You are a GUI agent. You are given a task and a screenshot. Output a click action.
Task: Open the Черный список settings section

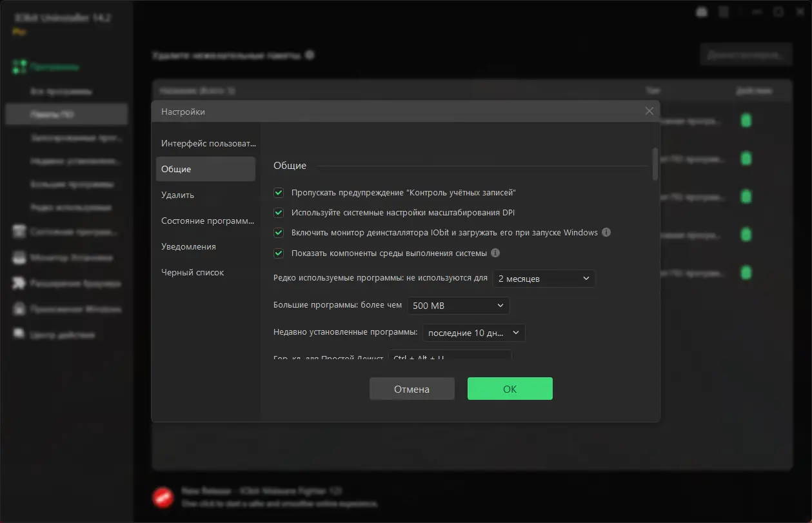click(x=191, y=272)
